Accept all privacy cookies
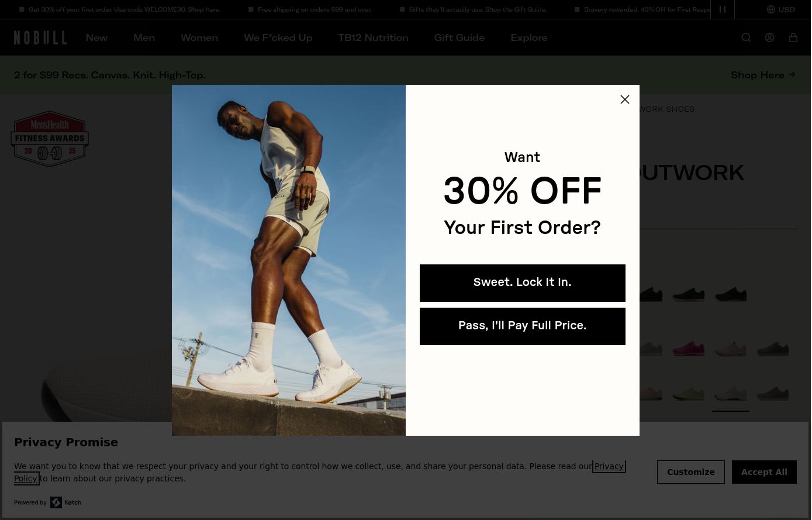Image resolution: width=812 pixels, height=520 pixels. point(764,472)
